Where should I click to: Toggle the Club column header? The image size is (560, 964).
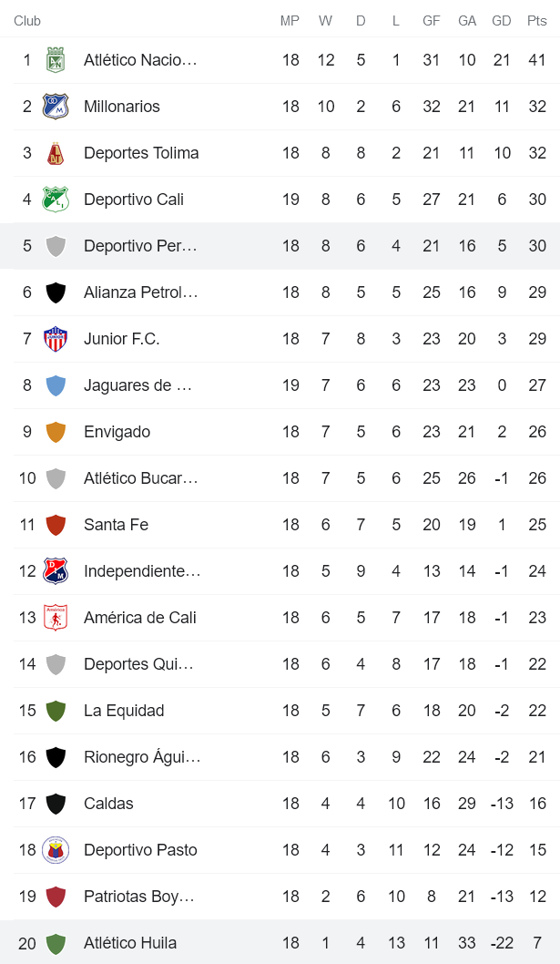[x=27, y=20]
